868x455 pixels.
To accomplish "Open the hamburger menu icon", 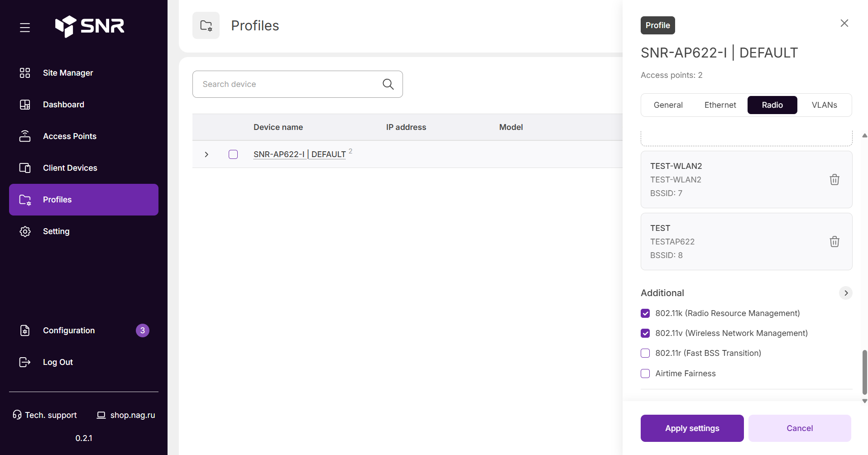I will coord(25,28).
